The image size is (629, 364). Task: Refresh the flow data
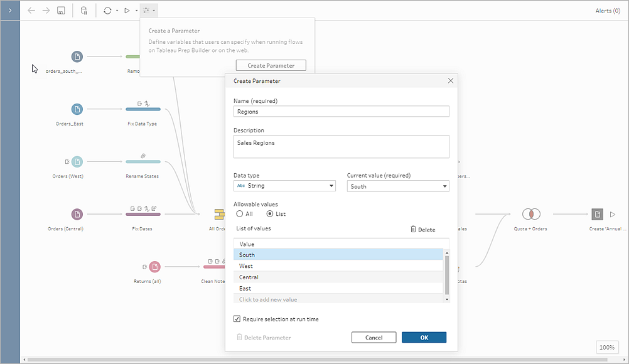click(x=107, y=11)
